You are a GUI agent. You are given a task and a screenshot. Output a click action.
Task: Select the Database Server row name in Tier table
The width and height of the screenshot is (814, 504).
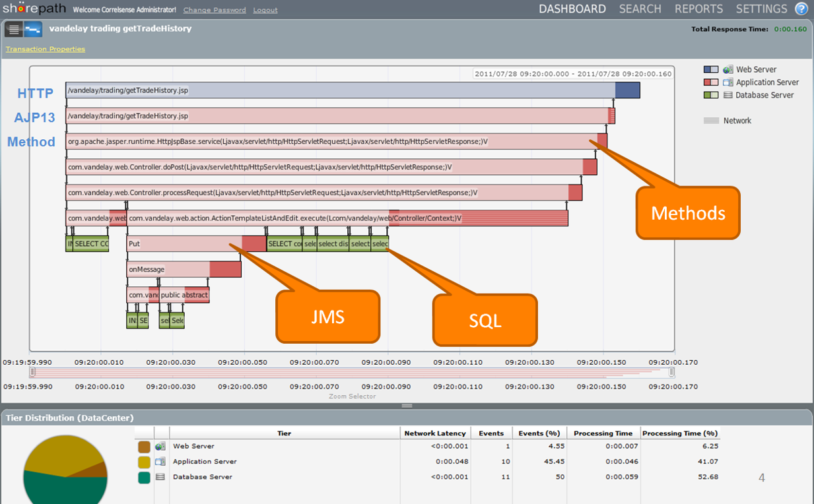pos(203,477)
